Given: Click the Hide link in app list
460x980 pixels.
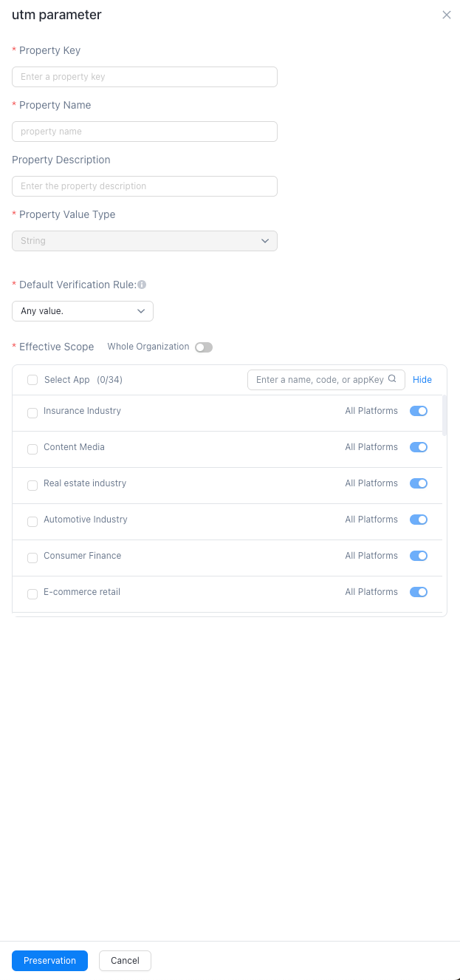Looking at the screenshot, I should pos(422,380).
